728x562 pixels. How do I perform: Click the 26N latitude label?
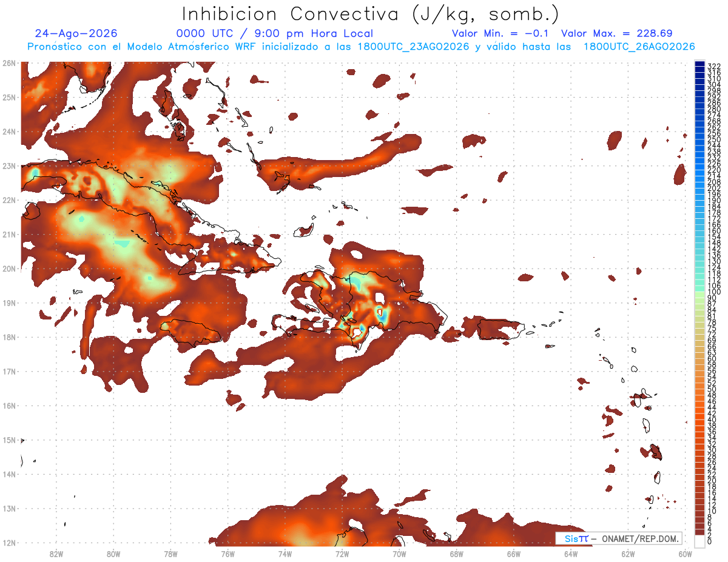point(9,63)
